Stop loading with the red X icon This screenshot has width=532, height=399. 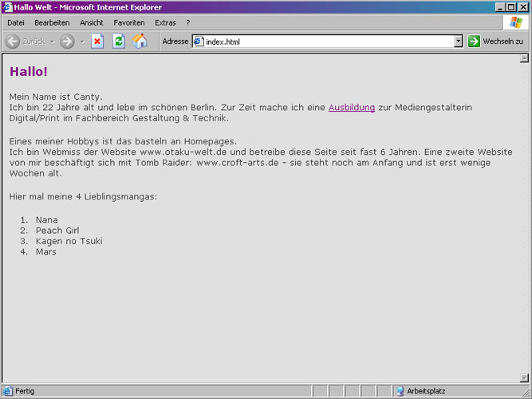(x=97, y=41)
